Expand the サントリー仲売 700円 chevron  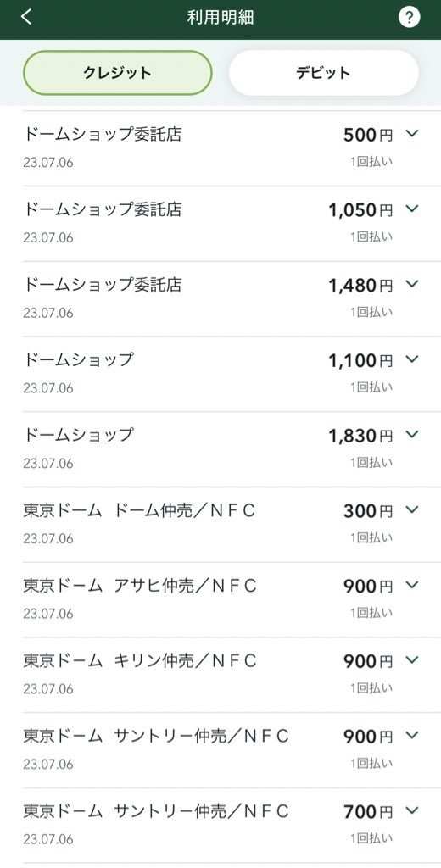411,810
